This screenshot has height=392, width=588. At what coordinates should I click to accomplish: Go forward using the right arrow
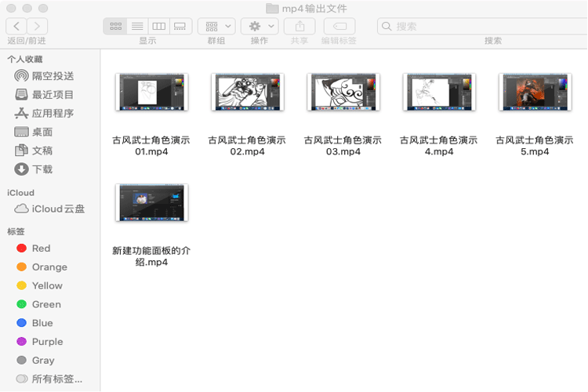tap(37, 26)
